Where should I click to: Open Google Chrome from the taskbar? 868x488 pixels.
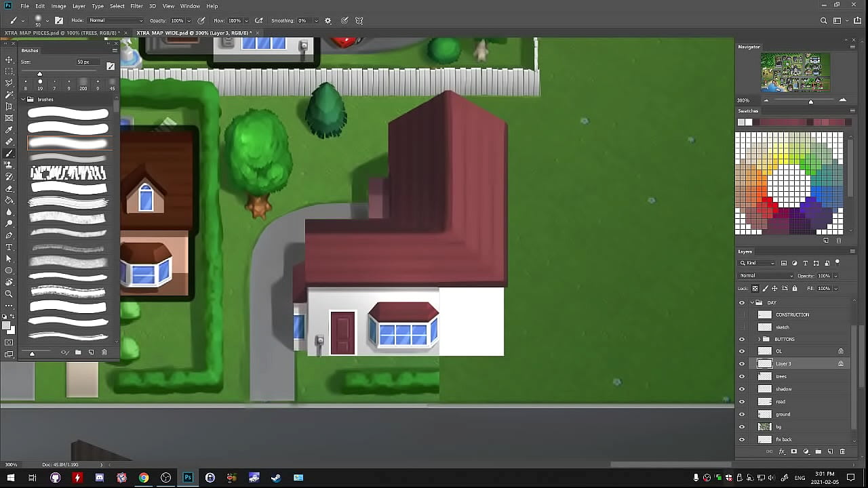(x=144, y=478)
